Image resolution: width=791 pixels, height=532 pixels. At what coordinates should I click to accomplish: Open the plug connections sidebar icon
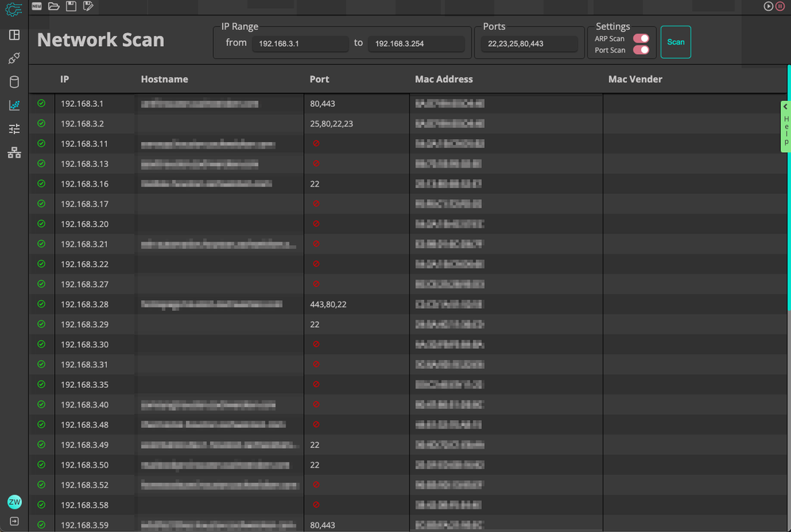pyautogui.click(x=14, y=59)
